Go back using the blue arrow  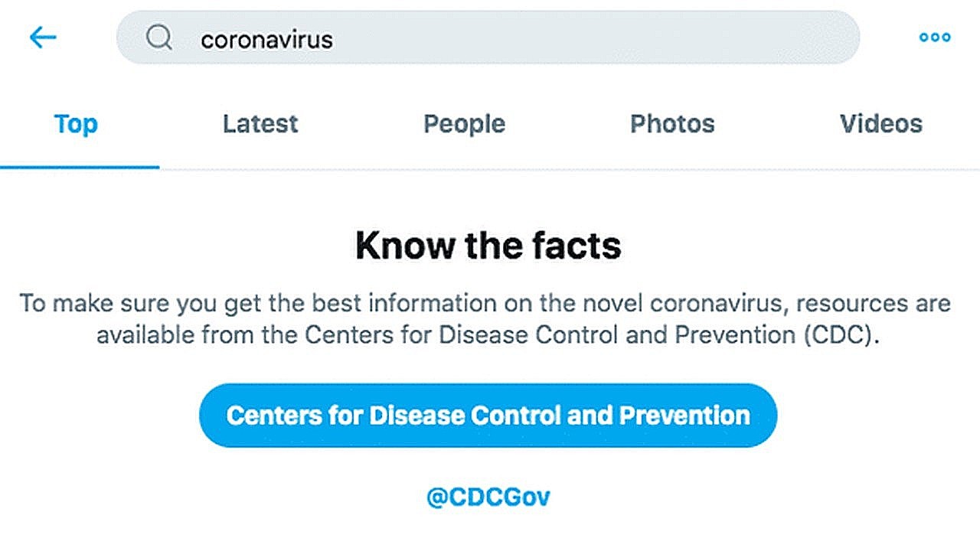click(43, 37)
